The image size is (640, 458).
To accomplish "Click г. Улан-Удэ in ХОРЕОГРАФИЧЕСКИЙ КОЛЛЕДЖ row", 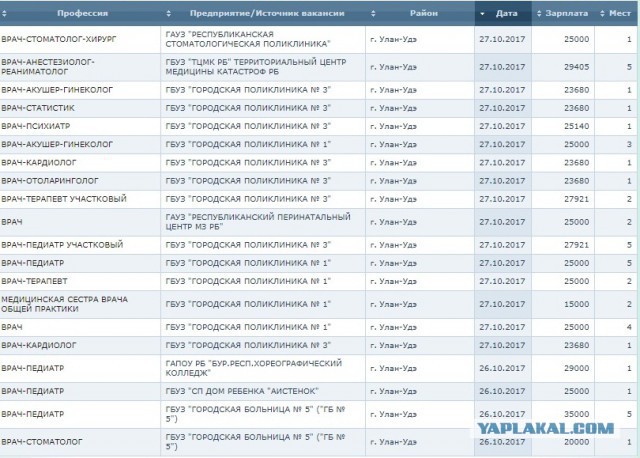I will 393,369.
